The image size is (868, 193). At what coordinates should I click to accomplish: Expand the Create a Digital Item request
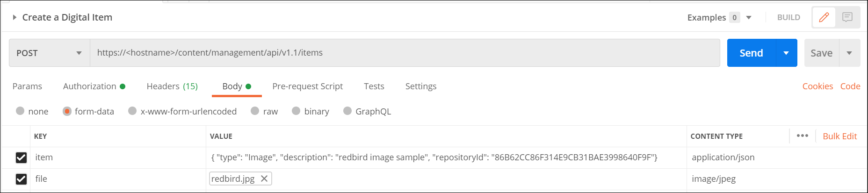tap(14, 17)
